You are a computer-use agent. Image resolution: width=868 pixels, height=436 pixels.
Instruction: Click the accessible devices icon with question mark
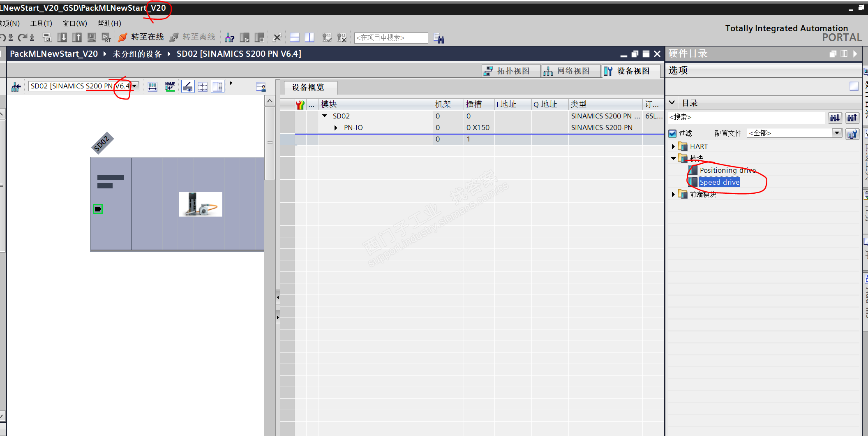pyautogui.click(x=230, y=38)
